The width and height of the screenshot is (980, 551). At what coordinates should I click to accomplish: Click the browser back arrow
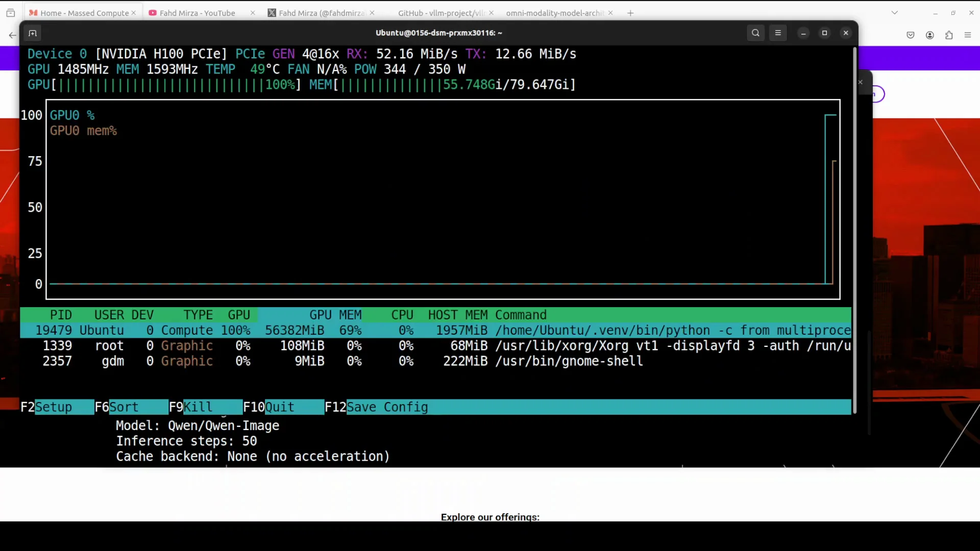tap(12, 35)
